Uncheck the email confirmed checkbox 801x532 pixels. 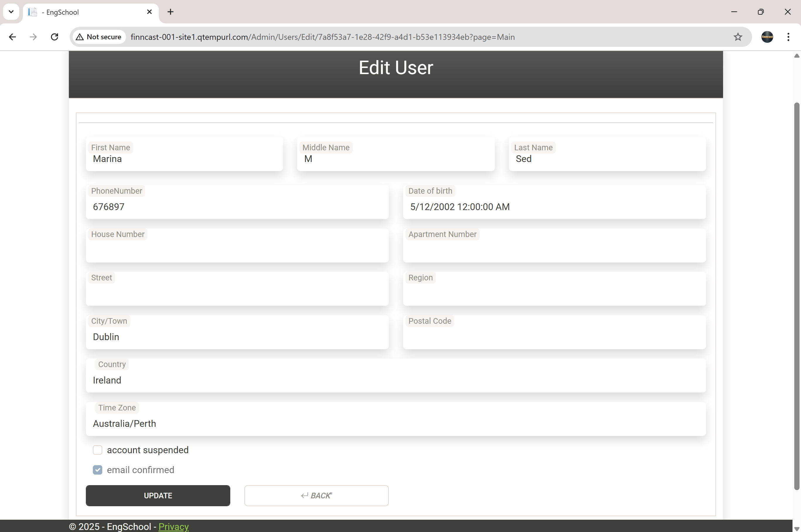click(97, 470)
